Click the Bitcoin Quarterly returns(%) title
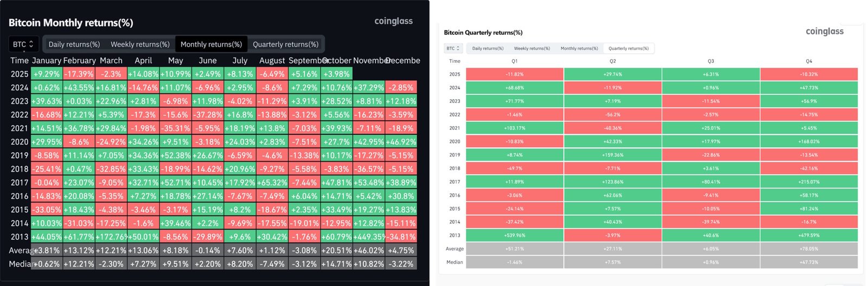This screenshot has width=868, height=286. tap(483, 32)
